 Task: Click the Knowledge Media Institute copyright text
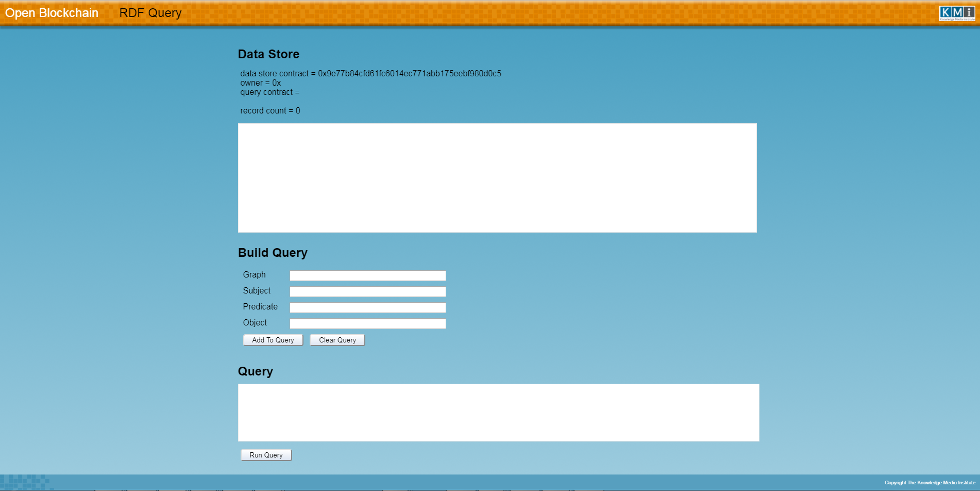click(x=930, y=483)
